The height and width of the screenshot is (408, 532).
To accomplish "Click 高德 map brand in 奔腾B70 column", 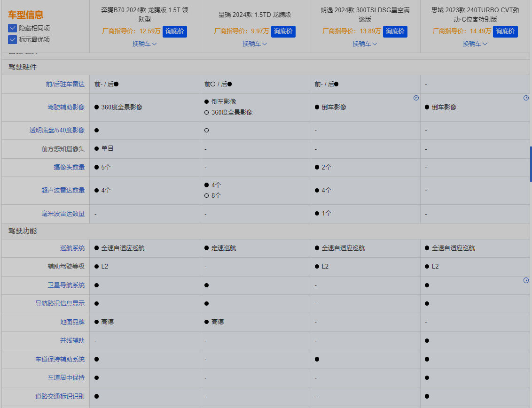I will (107, 322).
